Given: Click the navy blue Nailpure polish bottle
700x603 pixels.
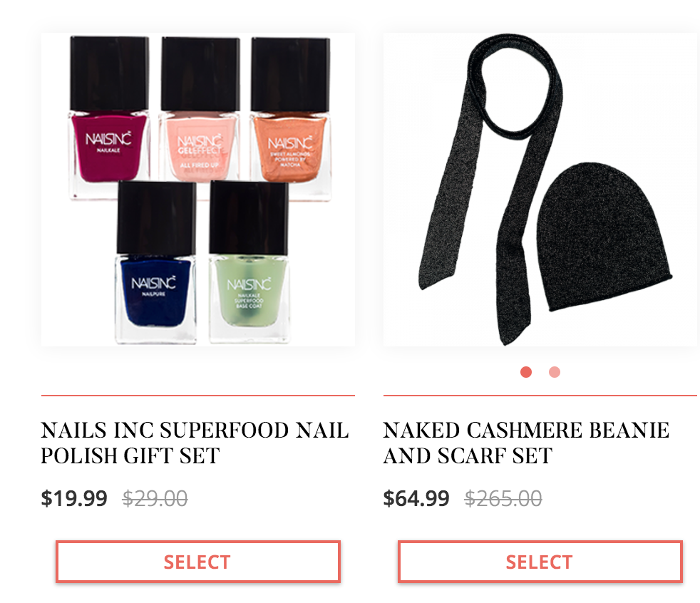Looking at the screenshot, I should (x=156, y=262).
